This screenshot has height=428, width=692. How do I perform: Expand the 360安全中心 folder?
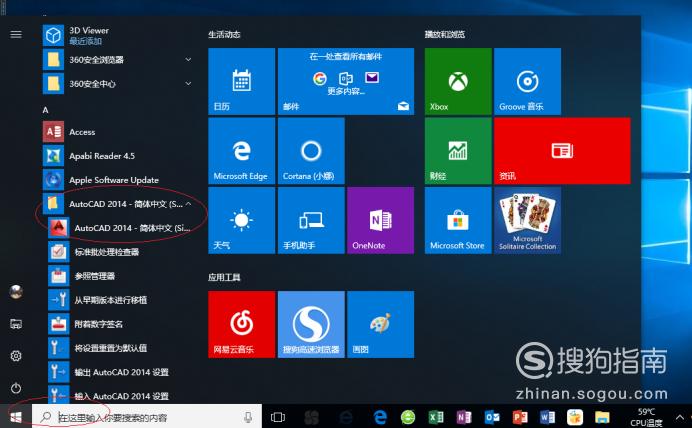[117, 83]
